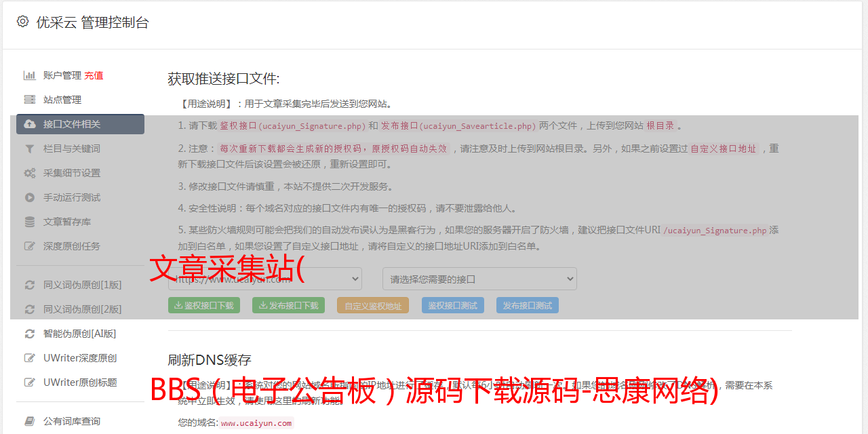This screenshot has width=868, height=434.
Task: Click the 优采云 管理控制台 title
Action: coord(92,22)
